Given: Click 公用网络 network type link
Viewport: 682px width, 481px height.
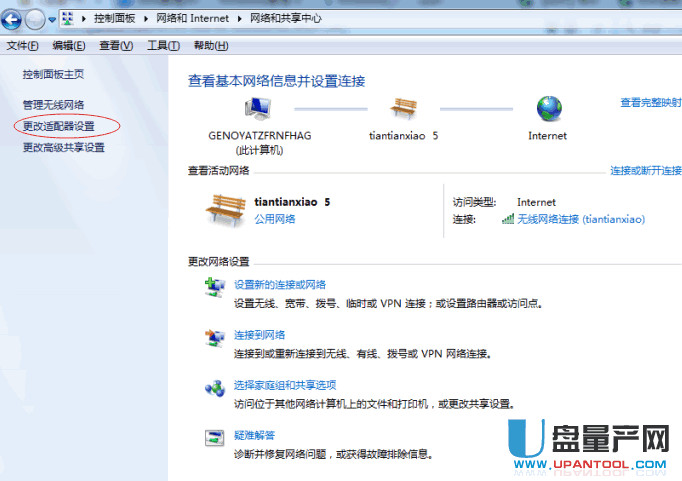Looking at the screenshot, I should click(x=274, y=219).
